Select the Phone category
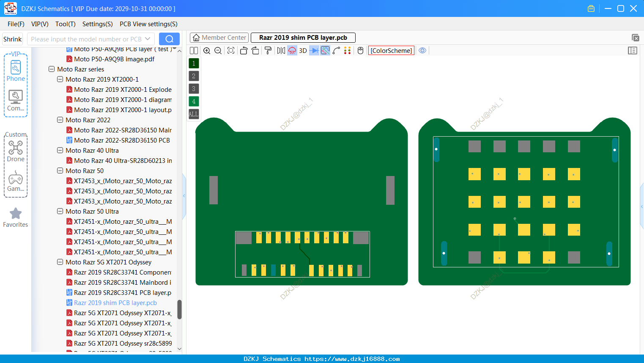Image resolution: width=644 pixels, height=363 pixels. coord(16,71)
